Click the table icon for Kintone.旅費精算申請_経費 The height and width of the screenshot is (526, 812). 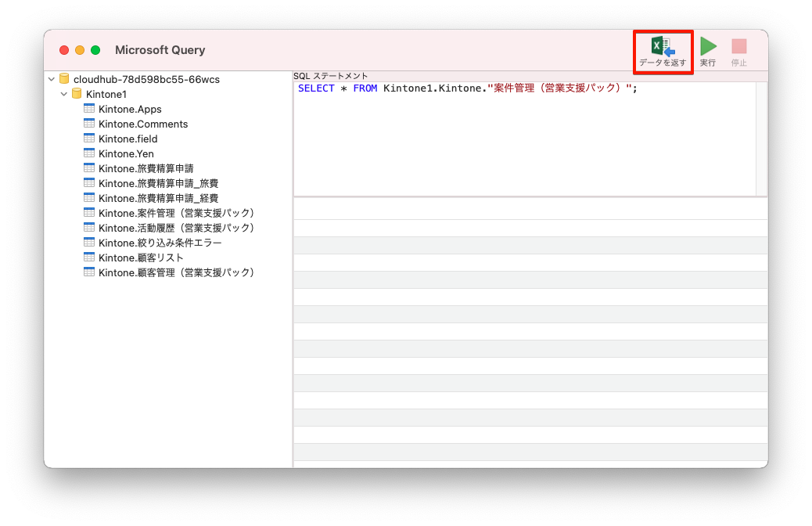click(x=89, y=198)
